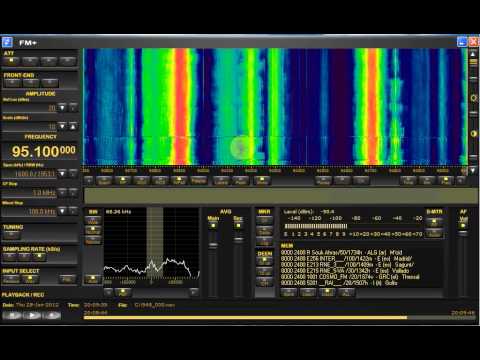Select the lit third SAMPLING RATE button

click(39, 257)
